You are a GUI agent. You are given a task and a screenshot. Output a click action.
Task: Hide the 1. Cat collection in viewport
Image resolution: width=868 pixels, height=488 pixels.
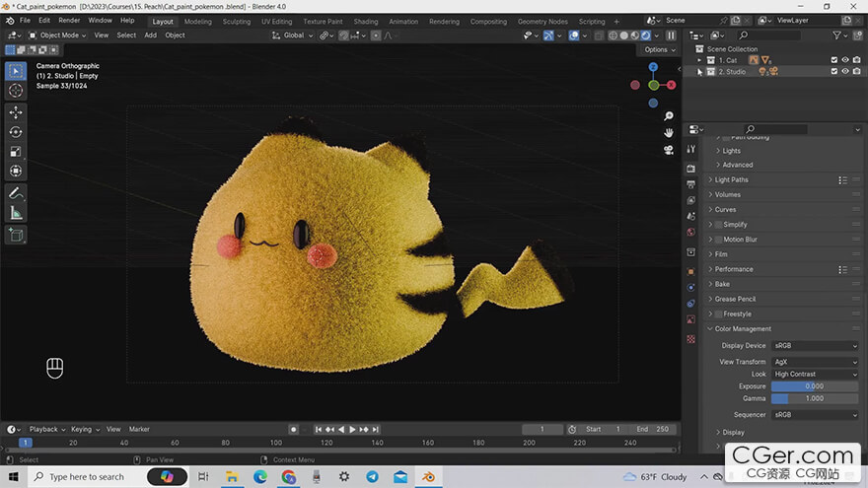845,60
